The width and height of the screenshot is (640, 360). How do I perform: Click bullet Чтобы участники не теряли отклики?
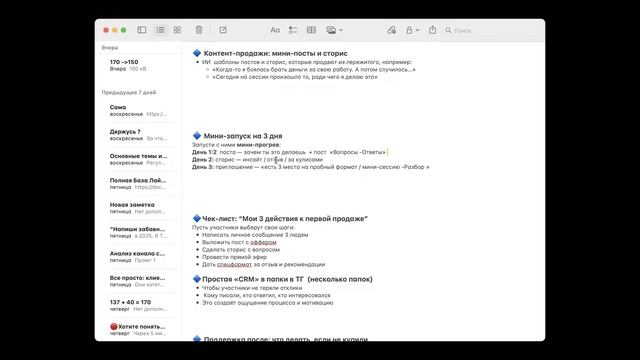[252, 288]
